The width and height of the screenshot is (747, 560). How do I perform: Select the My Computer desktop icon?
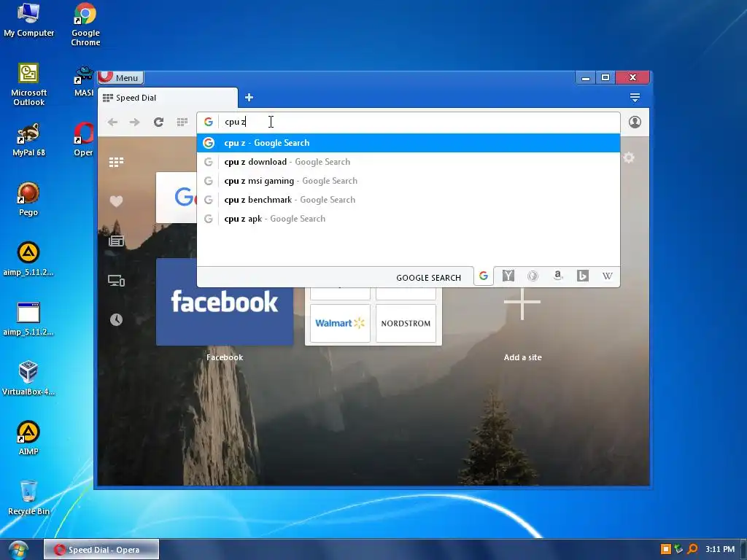pos(28,20)
